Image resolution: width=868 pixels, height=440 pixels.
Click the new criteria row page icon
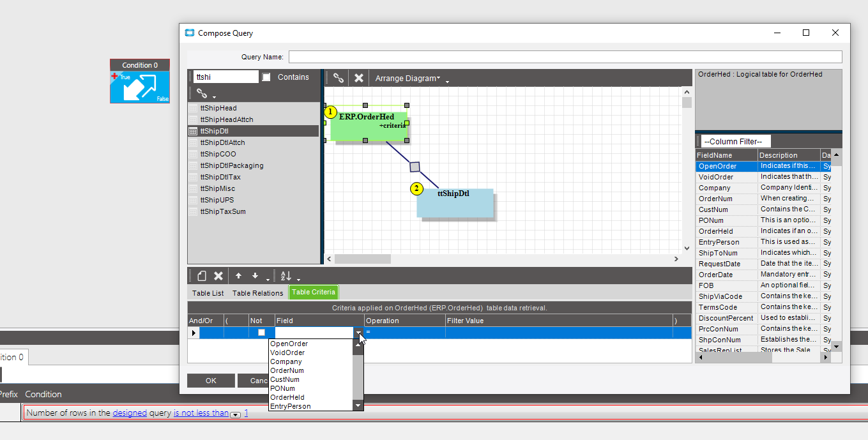(x=202, y=276)
